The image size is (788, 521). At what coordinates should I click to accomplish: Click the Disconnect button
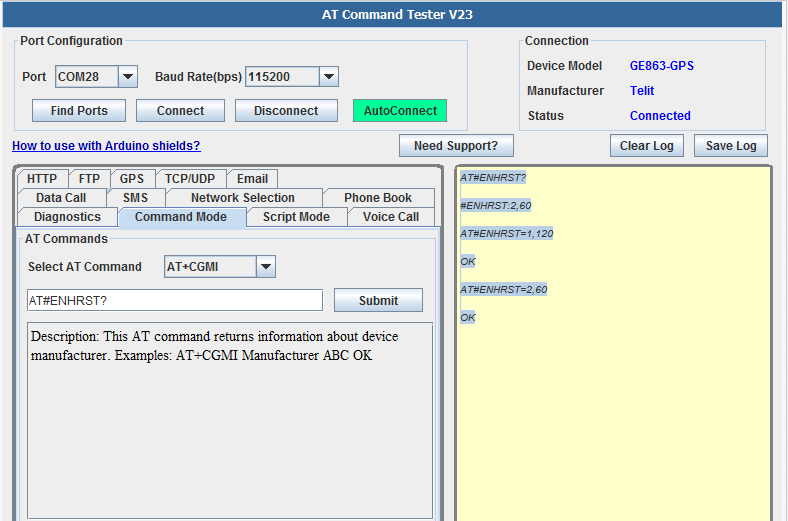click(286, 111)
